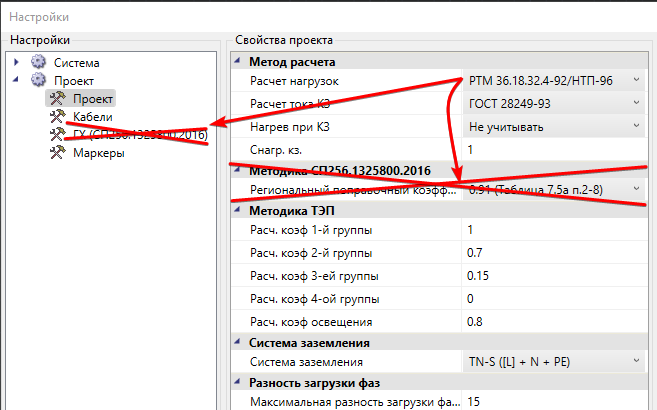657x410 pixels.
Task: Select the Маркеры settings item
Action: pos(98,153)
